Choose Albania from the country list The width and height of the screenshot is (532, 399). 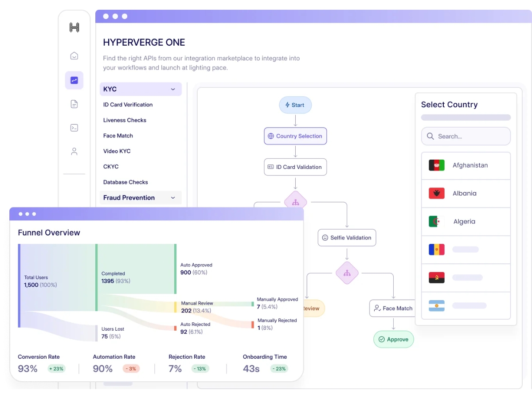point(466,193)
